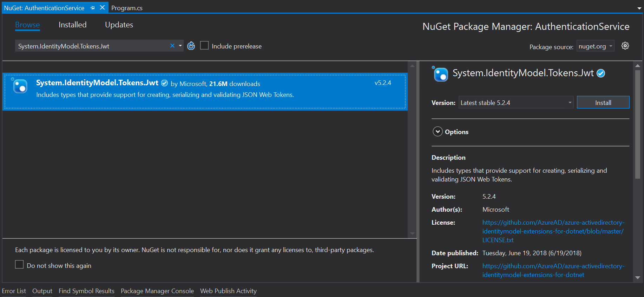The image size is (644, 297).
Task: Expand the Options section
Action: pos(438,132)
